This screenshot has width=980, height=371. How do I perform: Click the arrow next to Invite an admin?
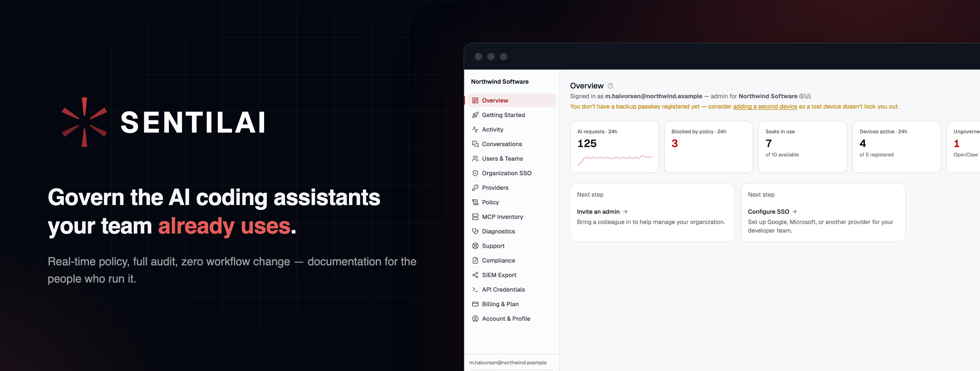click(625, 212)
